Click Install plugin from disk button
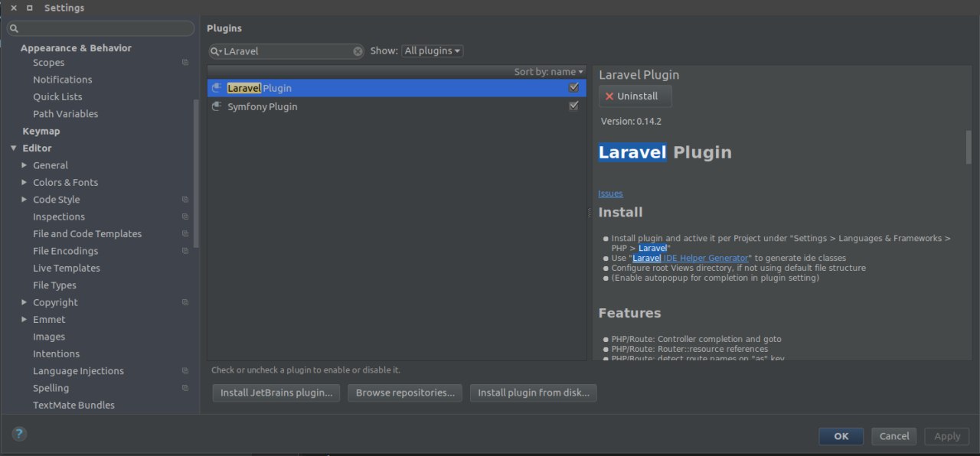This screenshot has height=456, width=980. coord(534,392)
